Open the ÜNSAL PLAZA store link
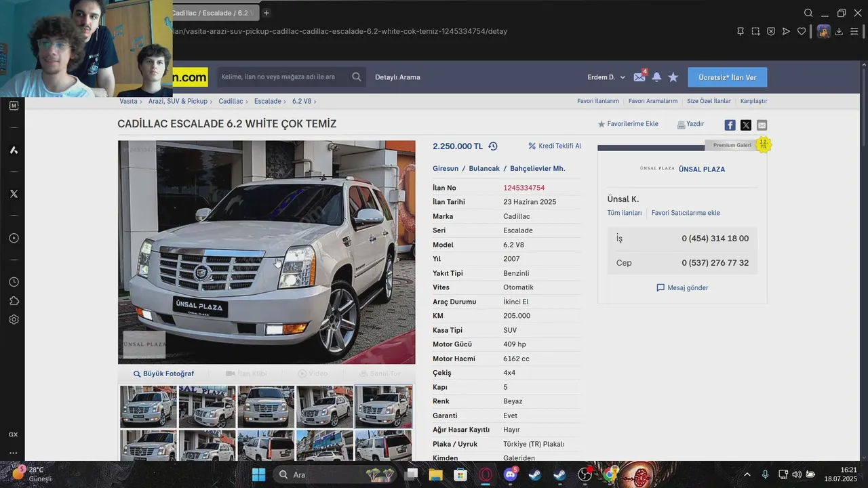This screenshot has height=488, width=868. pyautogui.click(x=702, y=169)
